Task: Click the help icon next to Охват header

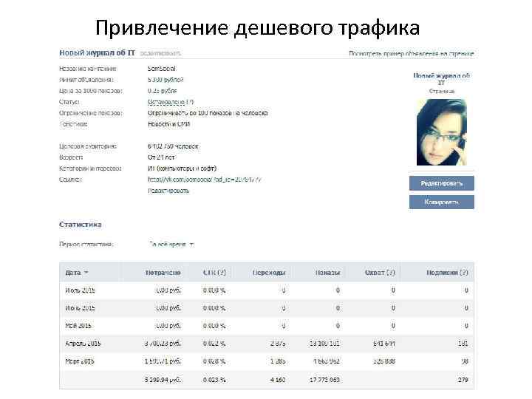Action: click(x=391, y=273)
